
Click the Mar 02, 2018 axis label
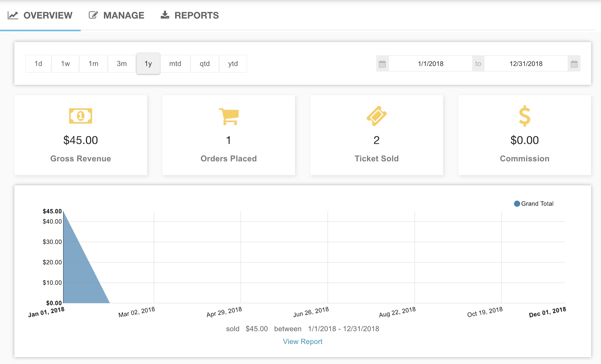137,312
